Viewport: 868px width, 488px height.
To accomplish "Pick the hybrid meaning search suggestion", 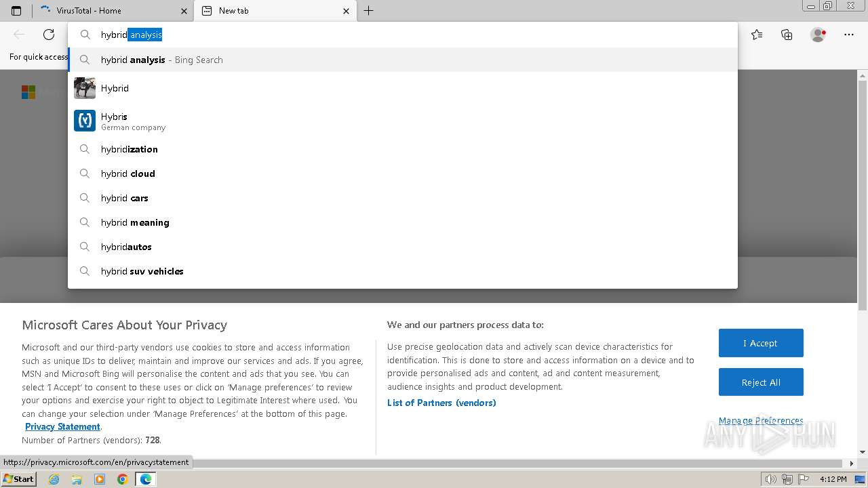I will point(403,222).
